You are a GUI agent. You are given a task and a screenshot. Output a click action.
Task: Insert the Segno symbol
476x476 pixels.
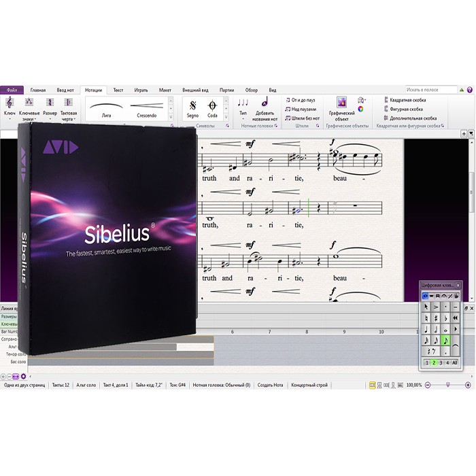point(192,109)
